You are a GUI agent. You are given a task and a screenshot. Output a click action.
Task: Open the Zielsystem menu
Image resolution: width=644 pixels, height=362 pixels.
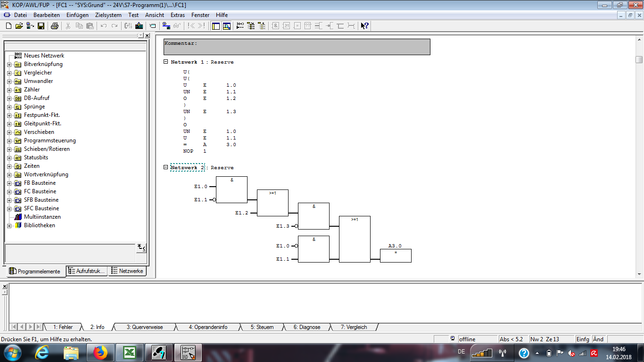[x=108, y=15]
